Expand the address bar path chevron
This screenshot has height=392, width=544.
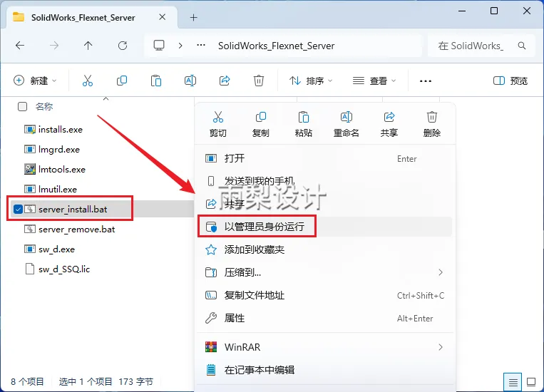(180, 46)
